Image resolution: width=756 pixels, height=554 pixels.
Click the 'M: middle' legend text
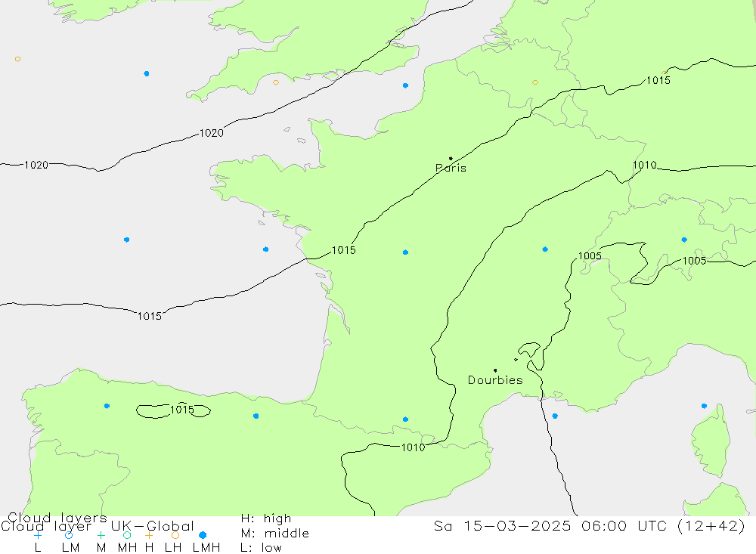coord(275,534)
